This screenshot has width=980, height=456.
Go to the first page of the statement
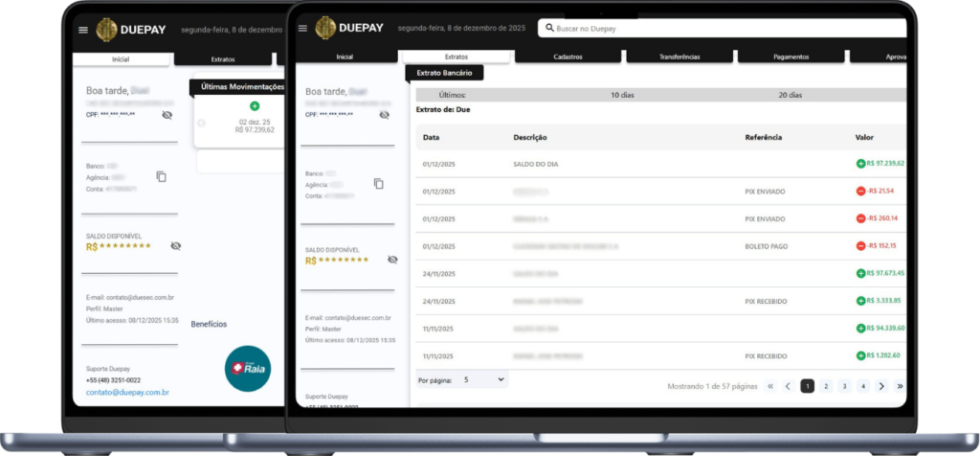point(770,387)
